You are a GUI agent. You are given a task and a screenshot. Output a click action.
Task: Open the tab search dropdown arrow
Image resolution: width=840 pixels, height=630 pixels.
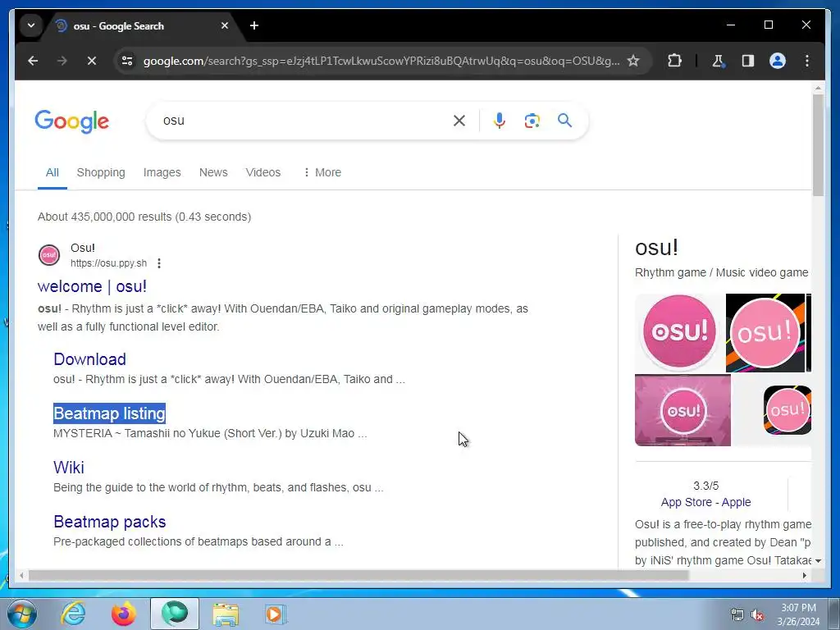pyautogui.click(x=31, y=25)
